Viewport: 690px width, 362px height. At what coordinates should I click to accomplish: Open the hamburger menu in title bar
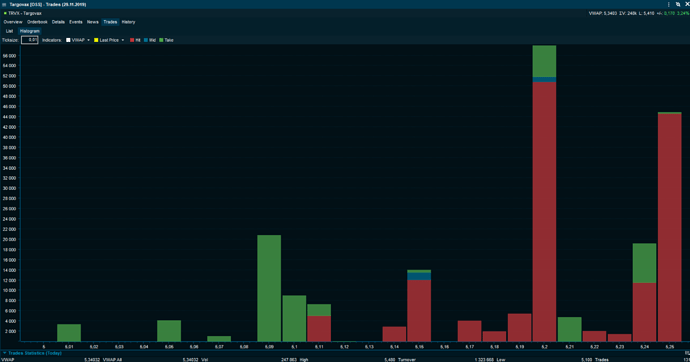point(4,4)
